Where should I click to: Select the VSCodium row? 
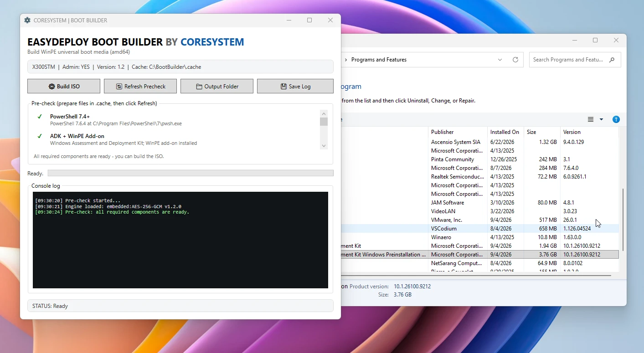click(480, 229)
